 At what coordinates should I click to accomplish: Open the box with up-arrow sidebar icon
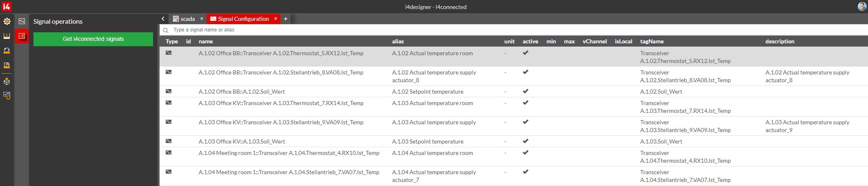[x=7, y=81]
